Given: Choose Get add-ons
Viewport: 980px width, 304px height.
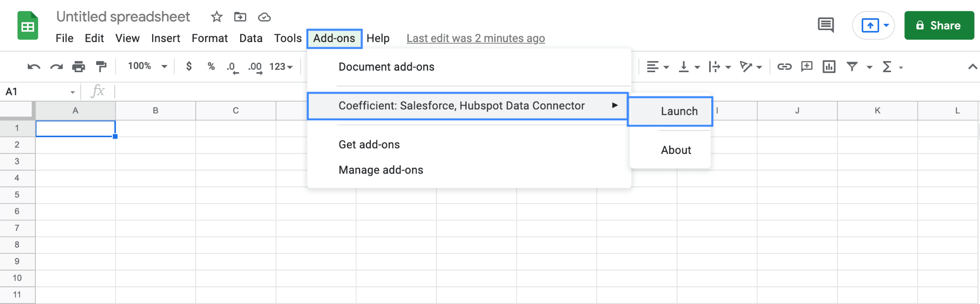Looking at the screenshot, I should click(x=469, y=144).
